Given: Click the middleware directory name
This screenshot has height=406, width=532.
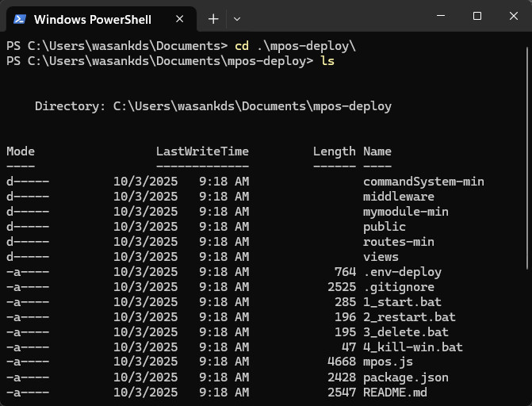Looking at the screenshot, I should [398, 197].
